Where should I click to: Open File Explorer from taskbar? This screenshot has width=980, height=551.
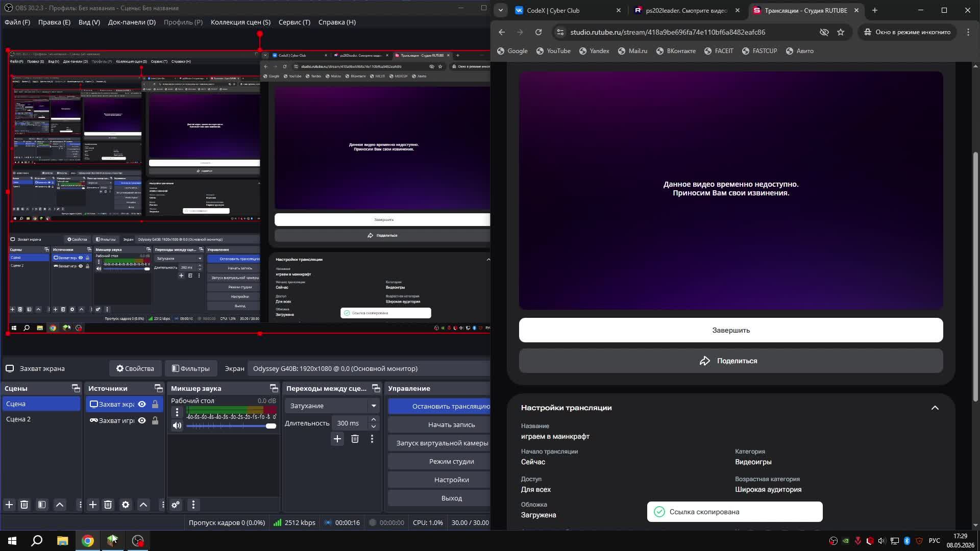click(x=62, y=541)
